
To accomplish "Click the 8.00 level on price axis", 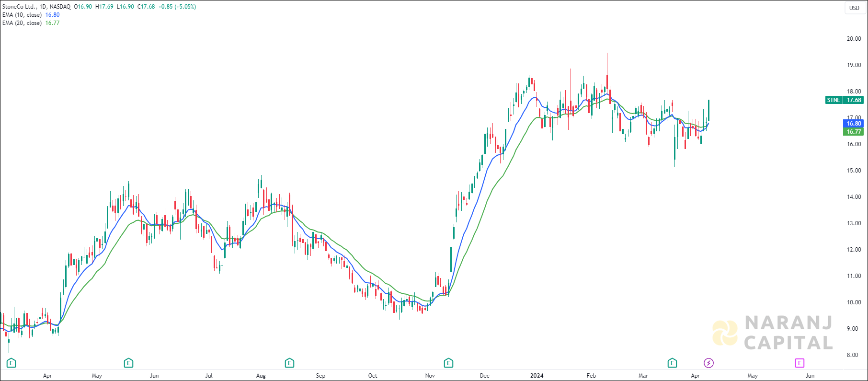I will (x=852, y=355).
